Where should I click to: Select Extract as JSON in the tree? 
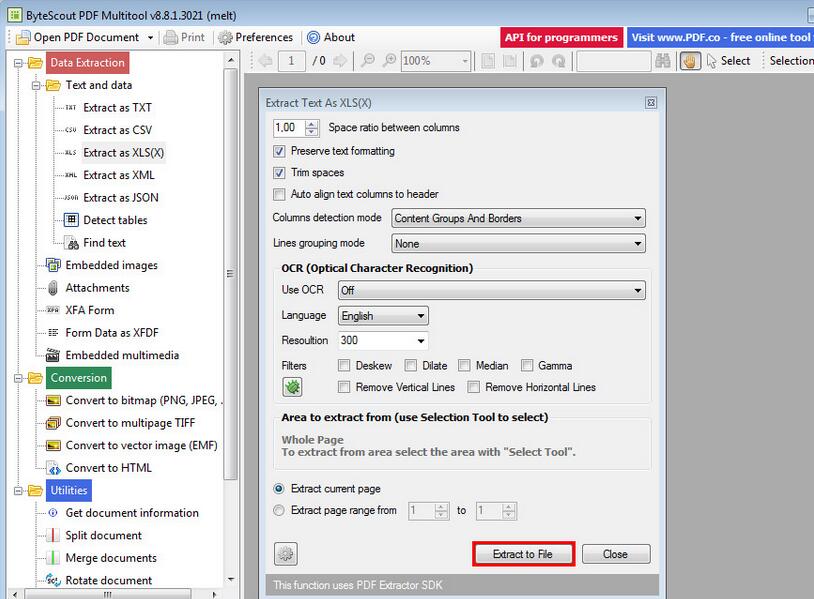(x=121, y=197)
